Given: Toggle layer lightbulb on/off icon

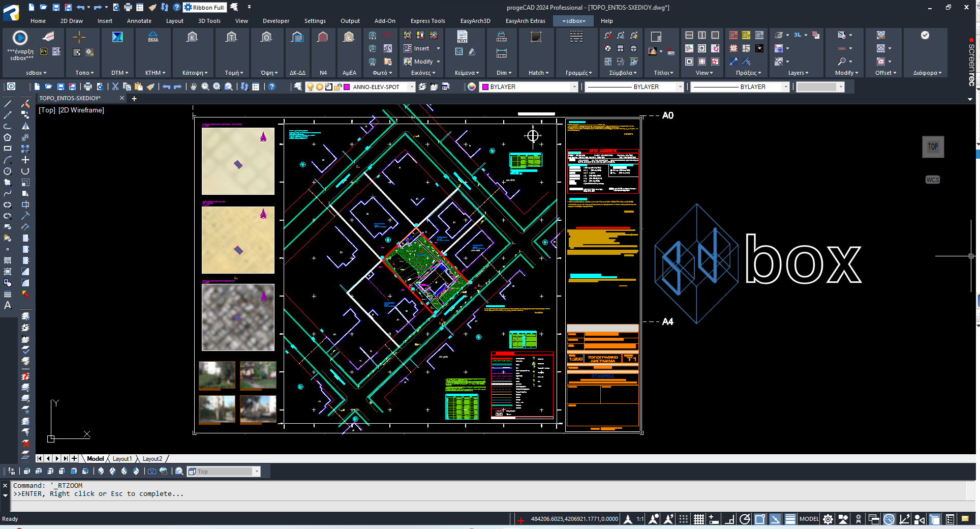Looking at the screenshot, I should tap(310, 87).
